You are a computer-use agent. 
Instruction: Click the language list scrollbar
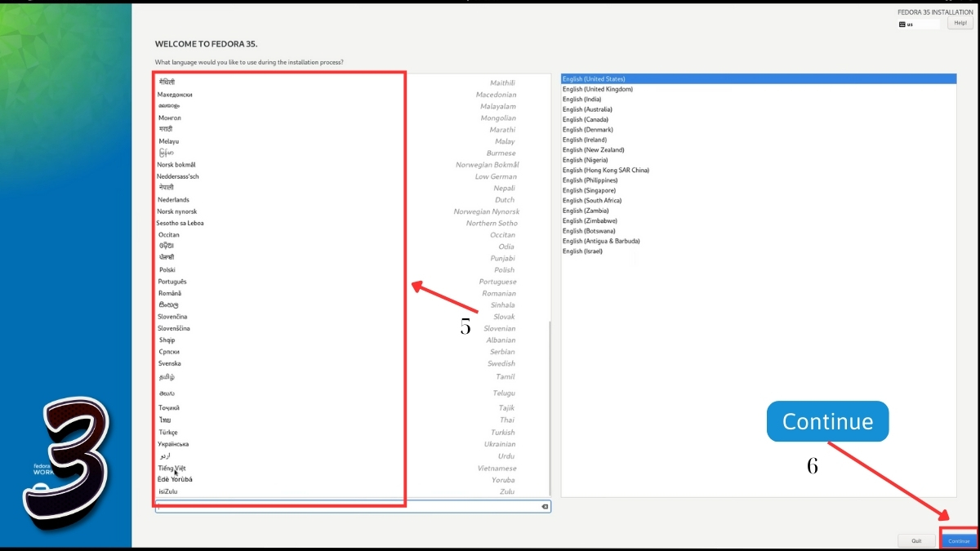(x=550, y=407)
